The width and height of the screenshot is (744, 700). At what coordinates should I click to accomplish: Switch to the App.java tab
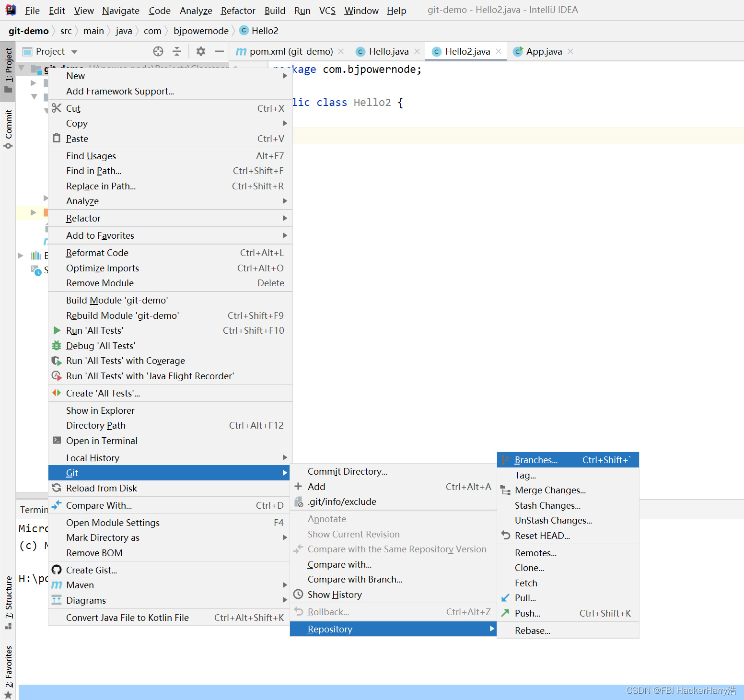click(x=544, y=51)
